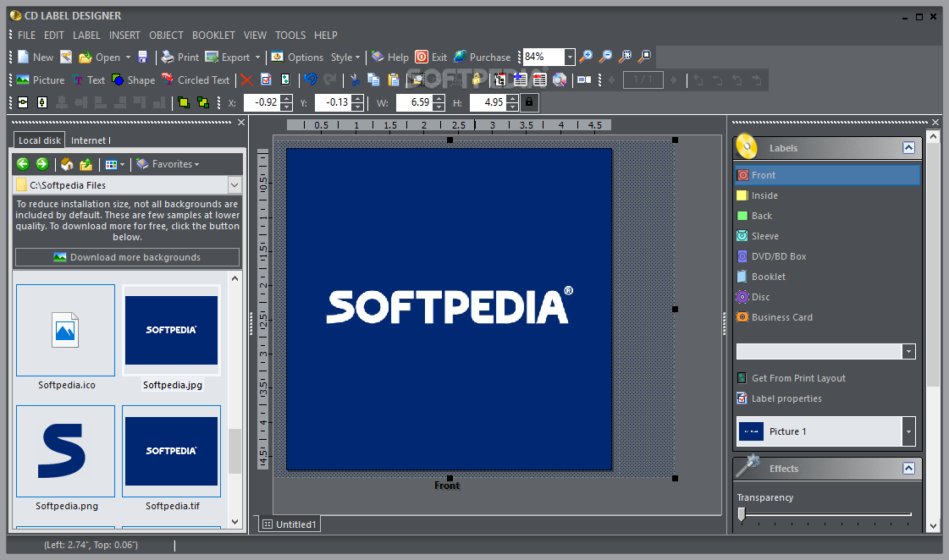Click the Copy icon in toolbar

374,80
